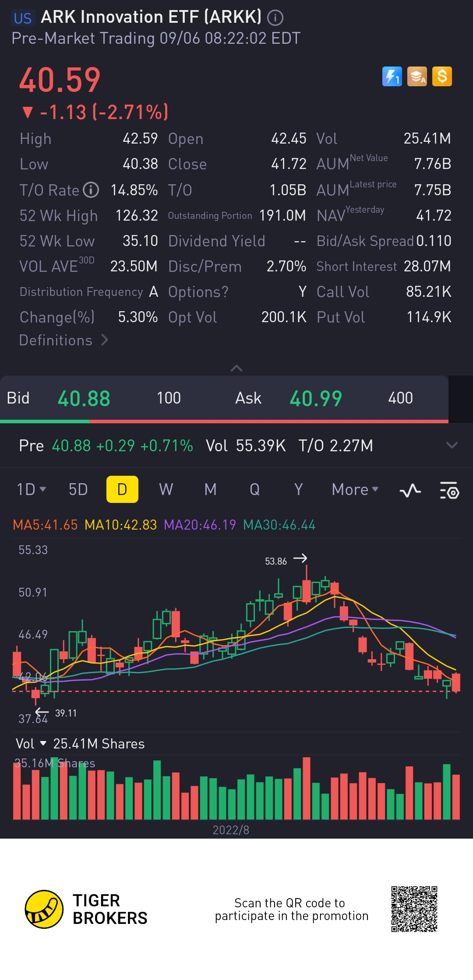Tap the Ask price 40.99
The width and height of the screenshot is (473, 980).
point(316,398)
